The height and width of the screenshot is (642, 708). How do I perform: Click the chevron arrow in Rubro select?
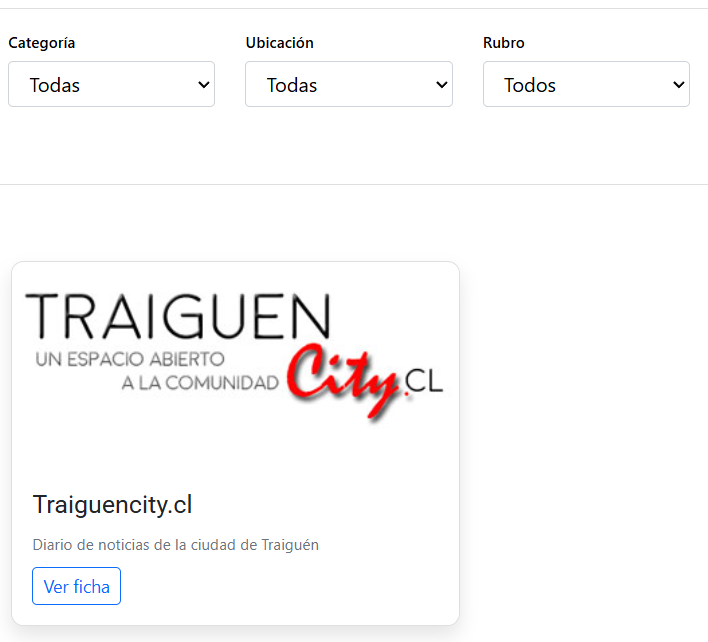(679, 85)
